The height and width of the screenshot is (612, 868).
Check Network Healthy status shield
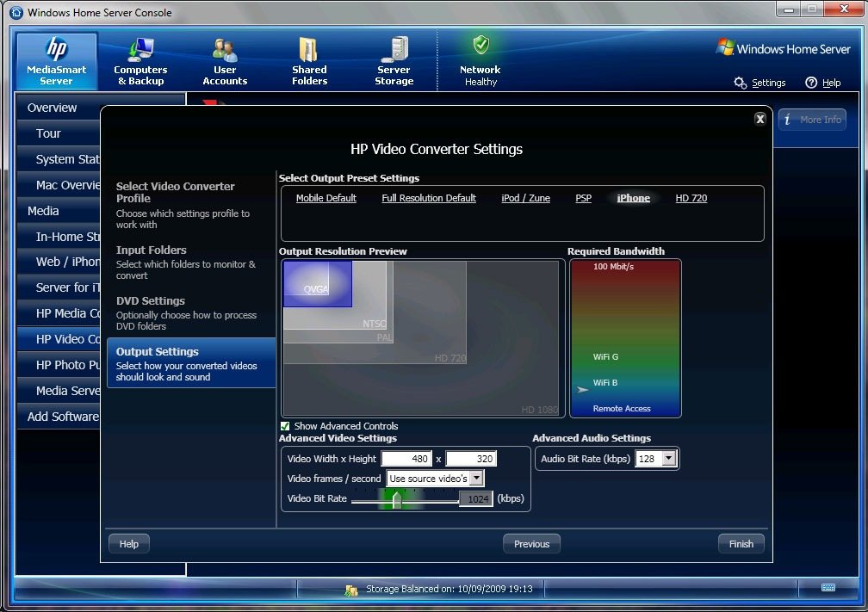click(x=480, y=46)
